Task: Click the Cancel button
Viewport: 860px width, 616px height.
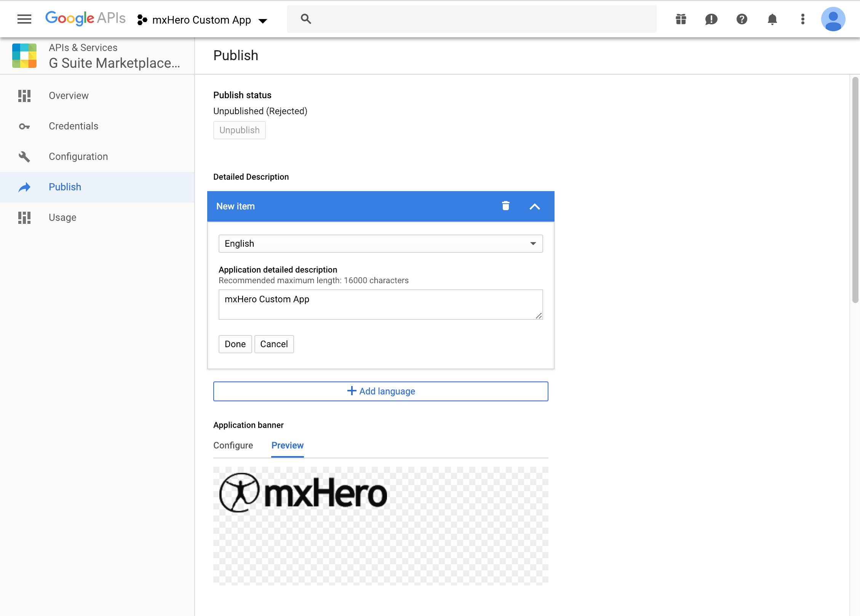Action: [274, 344]
